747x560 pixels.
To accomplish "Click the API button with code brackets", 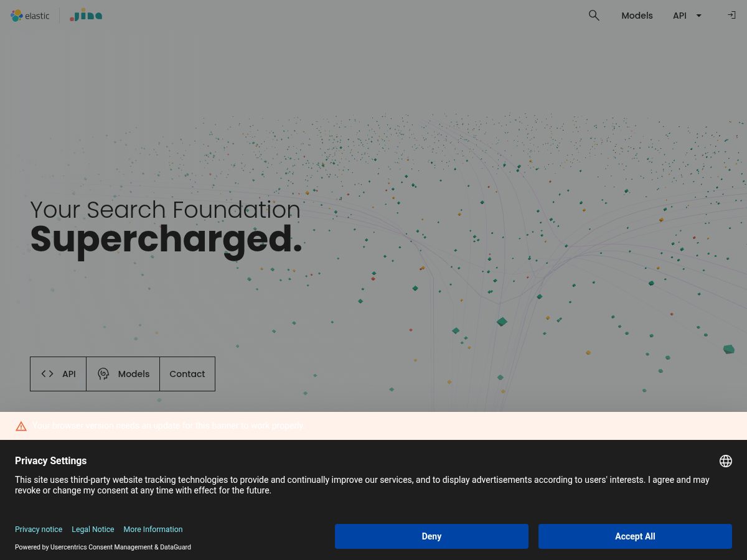I will pyautogui.click(x=58, y=374).
